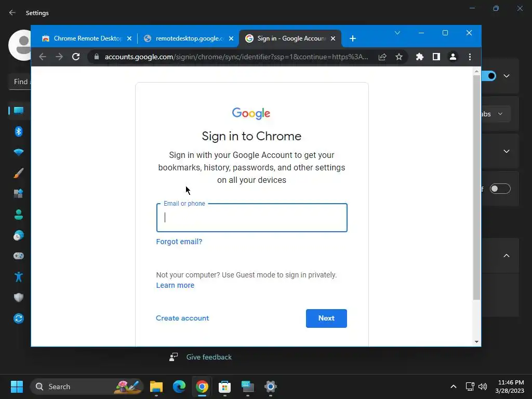The width and height of the screenshot is (532, 399).
Task: Click the Forgot email? link
Action: point(179,242)
